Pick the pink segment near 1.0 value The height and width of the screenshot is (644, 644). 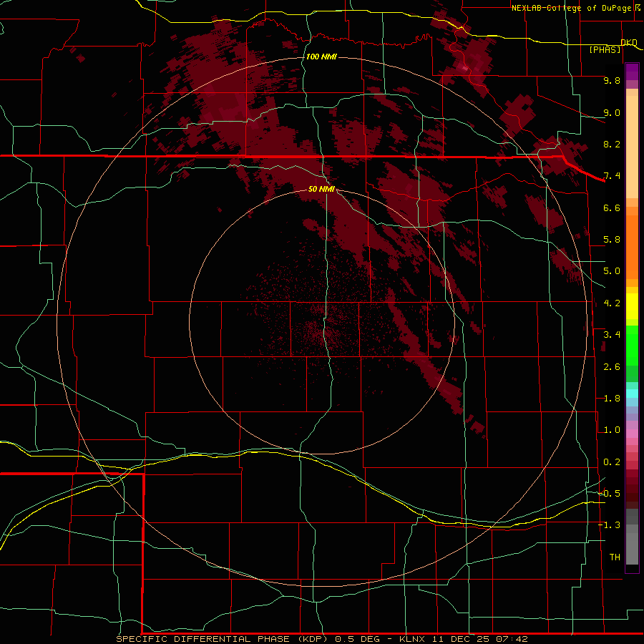[632, 434]
